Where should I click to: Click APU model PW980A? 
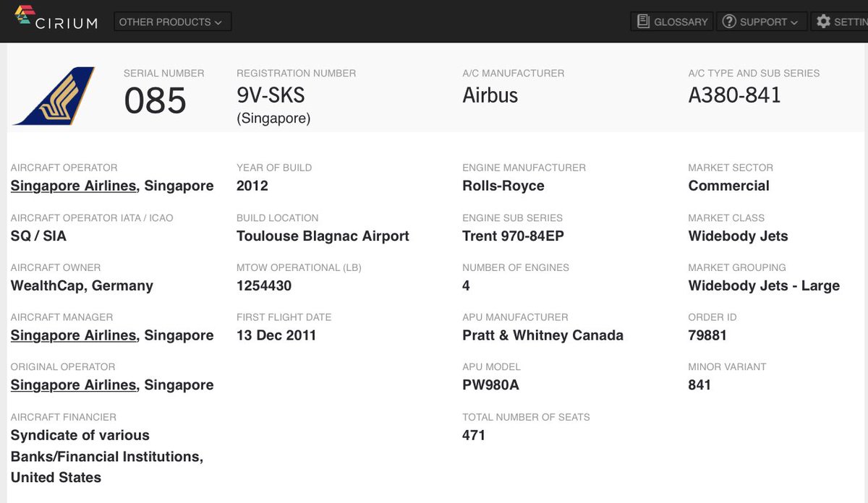[x=490, y=385]
